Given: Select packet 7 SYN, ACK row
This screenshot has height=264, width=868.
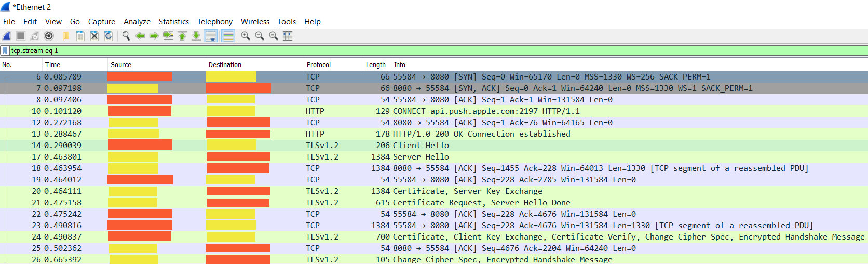Looking at the screenshot, I should click(x=434, y=88).
